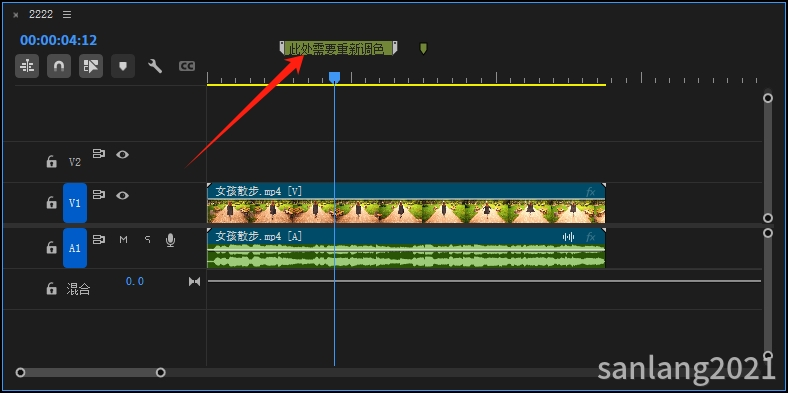788x393 pixels.
Task: Click the mix track output icon
Action: click(x=194, y=281)
